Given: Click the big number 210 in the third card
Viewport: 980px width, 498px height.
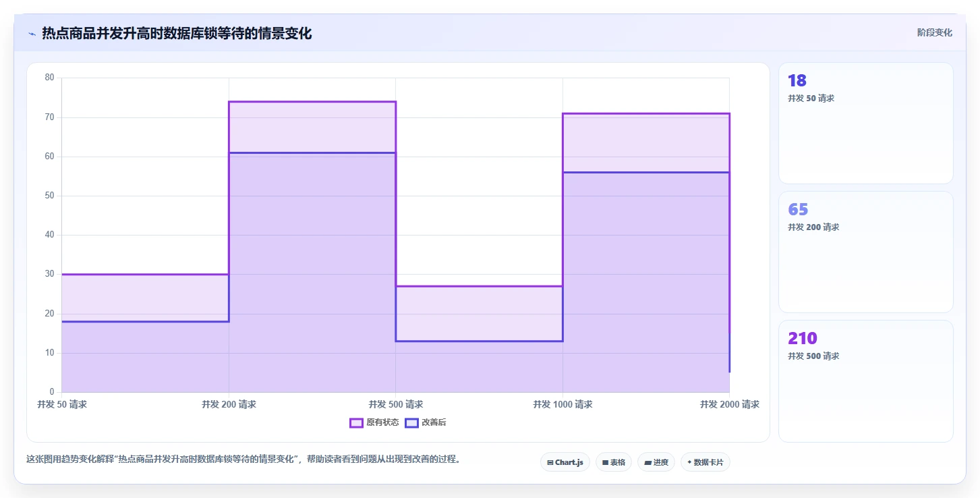Looking at the screenshot, I should pos(803,338).
